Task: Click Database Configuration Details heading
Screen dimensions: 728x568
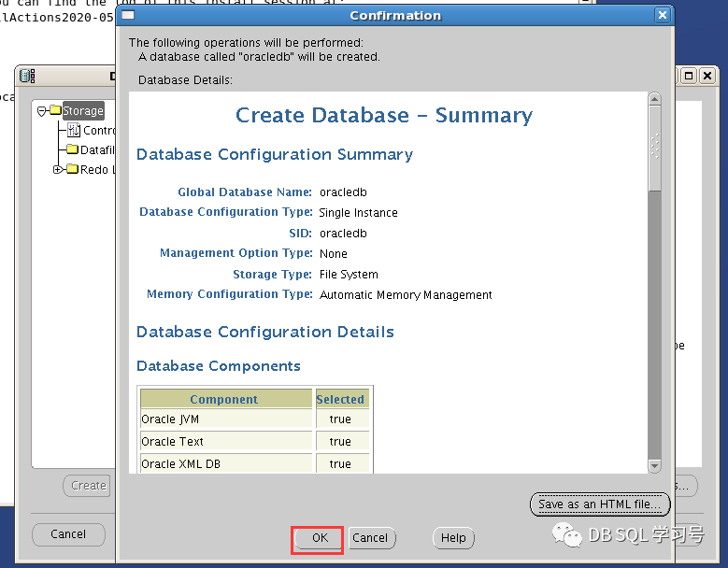Action: (x=265, y=332)
